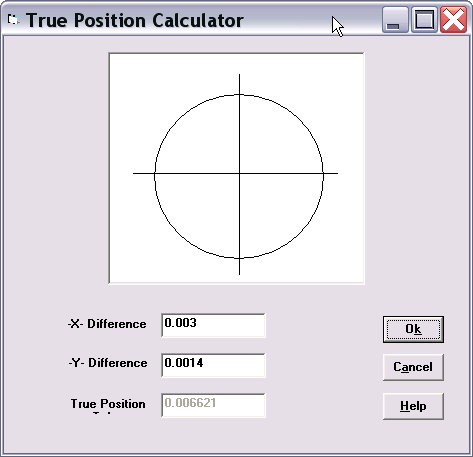Image resolution: width=473 pixels, height=457 pixels.
Task: Click the top end of vertical crosshair line
Action: 239,75
